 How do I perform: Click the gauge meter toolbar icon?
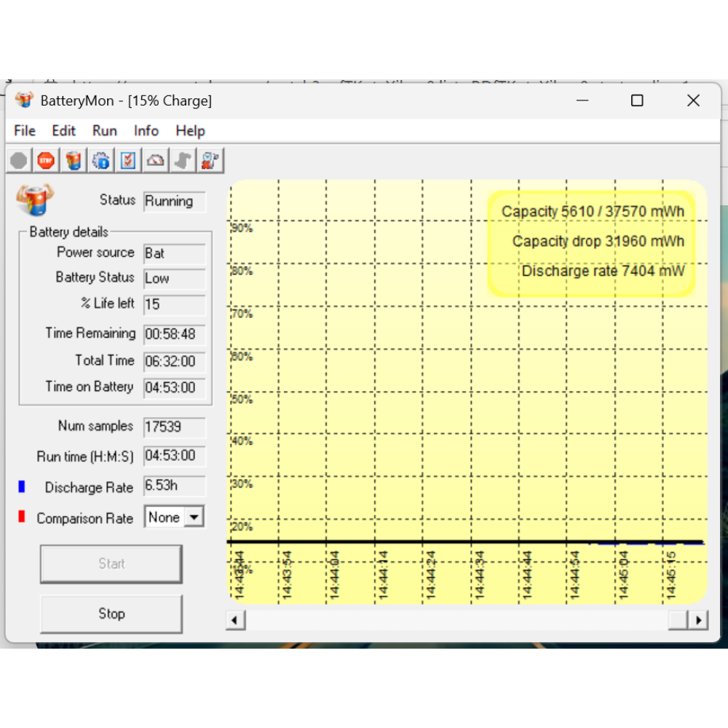click(155, 160)
